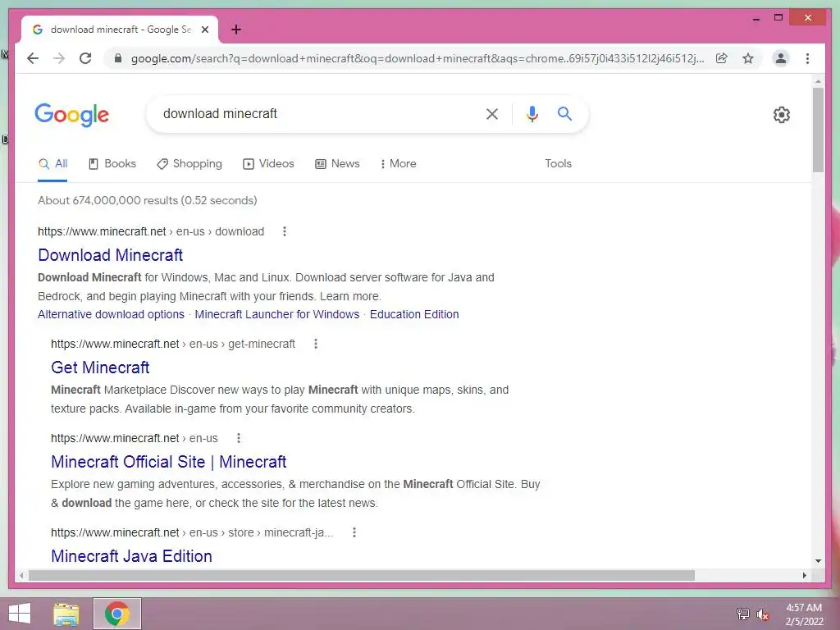
Task: Click the vertical scrollbar thumb
Action: (818, 130)
